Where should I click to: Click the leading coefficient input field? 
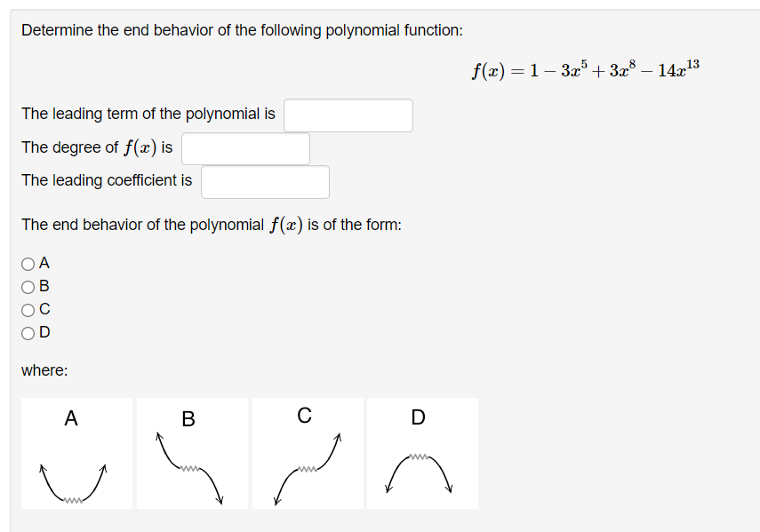tap(265, 181)
